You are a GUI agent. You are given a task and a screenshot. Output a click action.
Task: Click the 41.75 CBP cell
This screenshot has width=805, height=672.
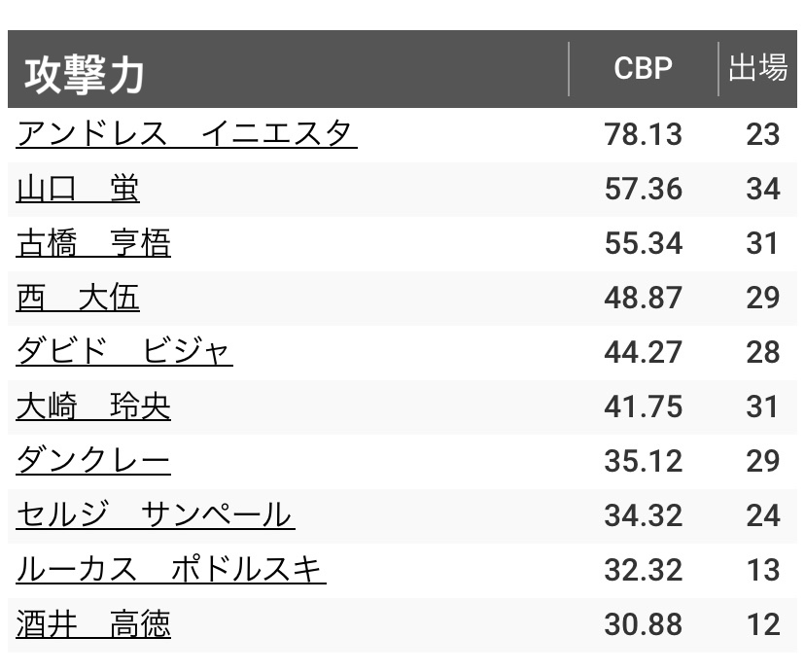pos(643,407)
